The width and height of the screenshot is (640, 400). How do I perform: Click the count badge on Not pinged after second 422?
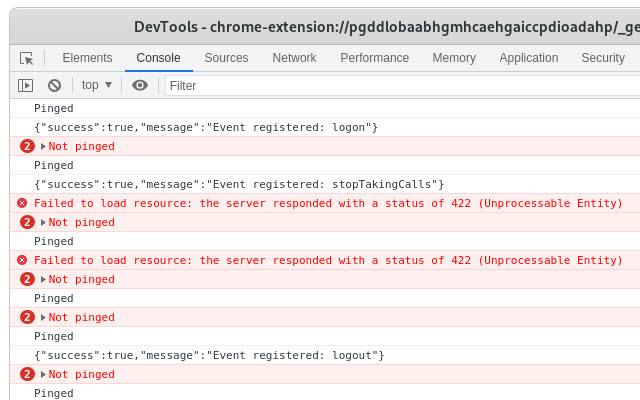point(27,279)
